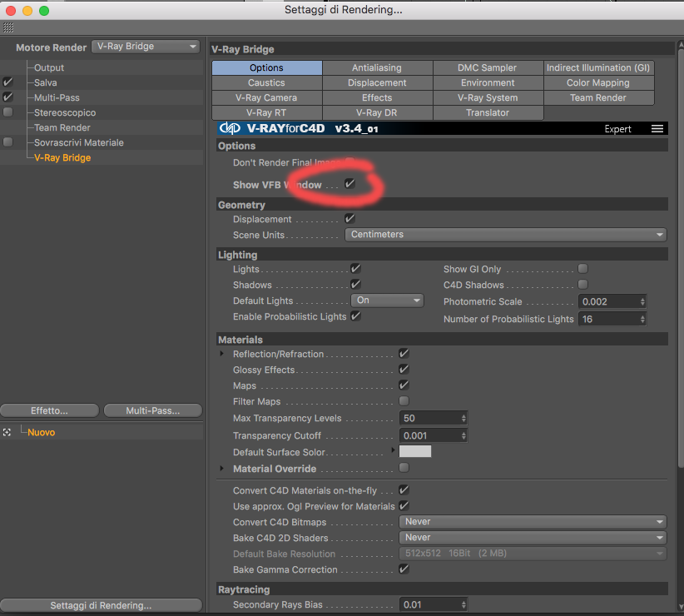The height and width of the screenshot is (616, 684).
Task: Toggle the Multi-Pass checkbox
Action: 7,97
